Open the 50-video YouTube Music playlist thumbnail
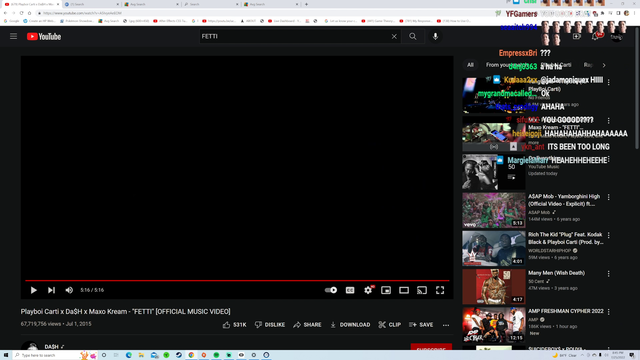 [494, 172]
